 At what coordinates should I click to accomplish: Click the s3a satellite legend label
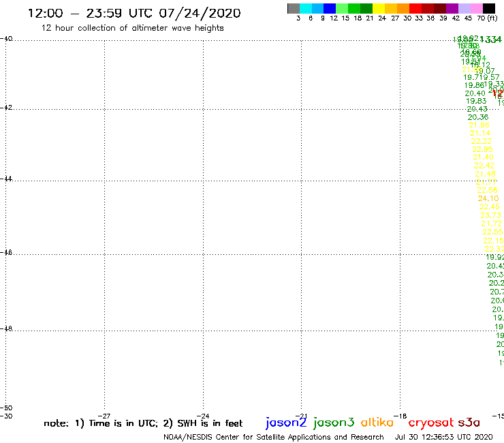pyautogui.click(x=469, y=423)
